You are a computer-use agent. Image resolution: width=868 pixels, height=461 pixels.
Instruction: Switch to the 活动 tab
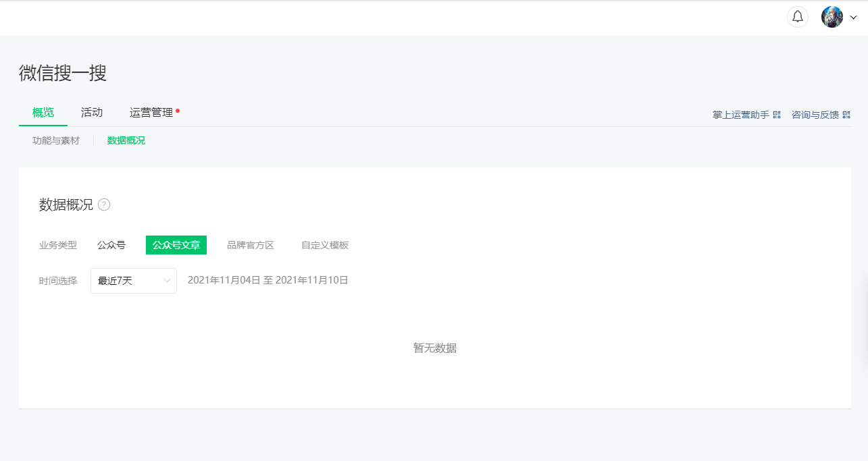(92, 113)
